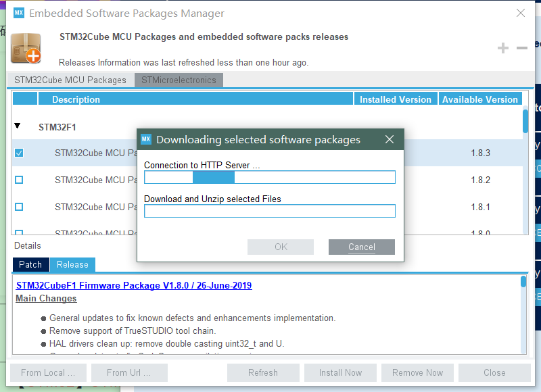Image resolution: width=541 pixels, height=392 pixels.
Task: Cancel the package download
Action: click(x=362, y=247)
